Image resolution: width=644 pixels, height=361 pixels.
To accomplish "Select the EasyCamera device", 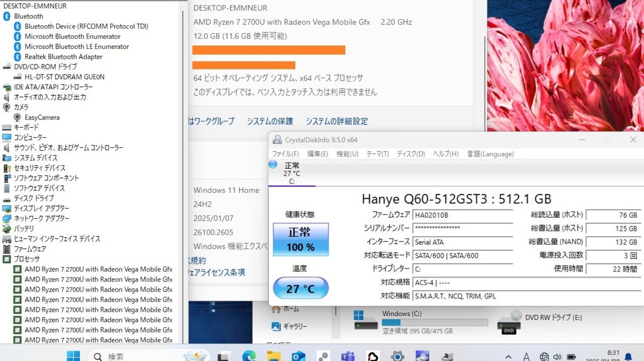I will pyautogui.click(x=42, y=117).
